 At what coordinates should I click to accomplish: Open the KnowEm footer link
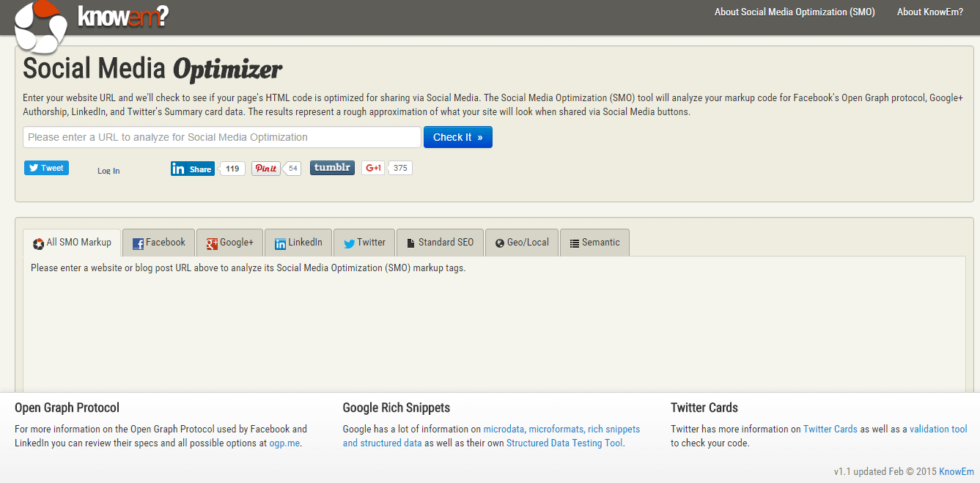coord(957,471)
